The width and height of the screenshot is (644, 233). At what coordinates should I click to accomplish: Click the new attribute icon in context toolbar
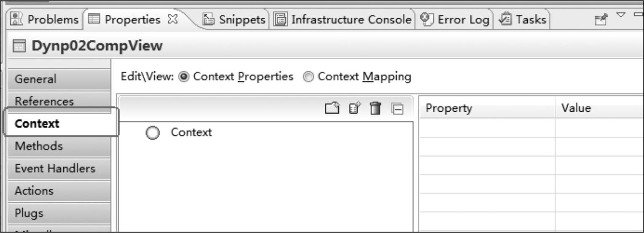pyautogui.click(x=354, y=109)
